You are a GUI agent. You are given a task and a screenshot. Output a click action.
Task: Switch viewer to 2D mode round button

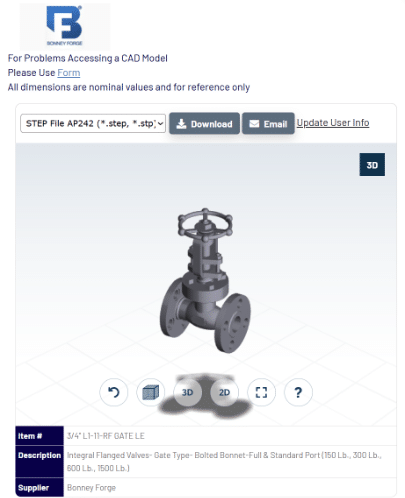click(224, 392)
